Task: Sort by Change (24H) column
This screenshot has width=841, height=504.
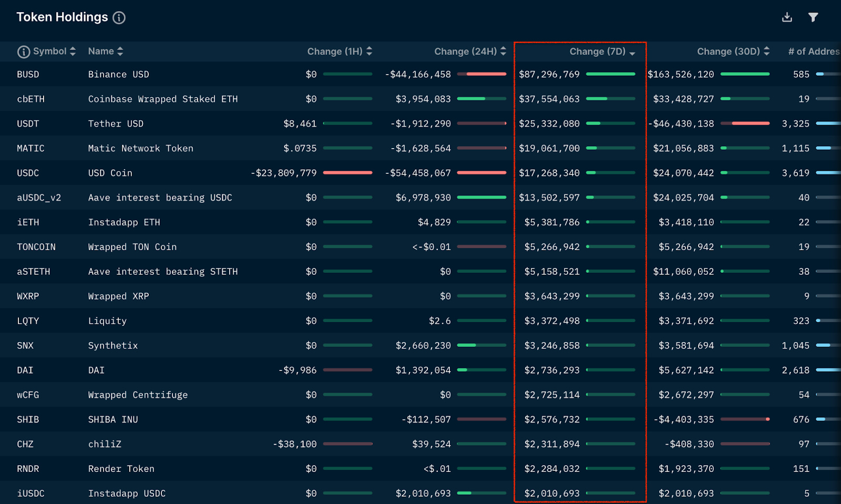Action: 470,51
